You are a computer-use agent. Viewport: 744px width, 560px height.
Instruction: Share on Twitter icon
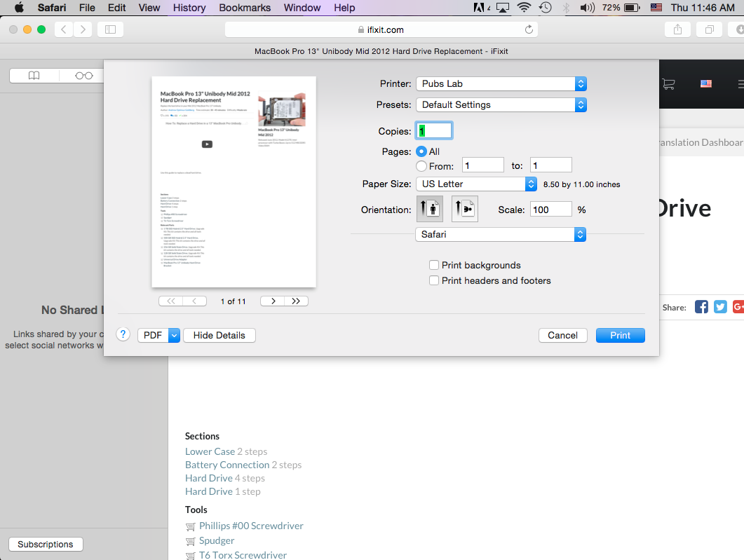pos(720,307)
